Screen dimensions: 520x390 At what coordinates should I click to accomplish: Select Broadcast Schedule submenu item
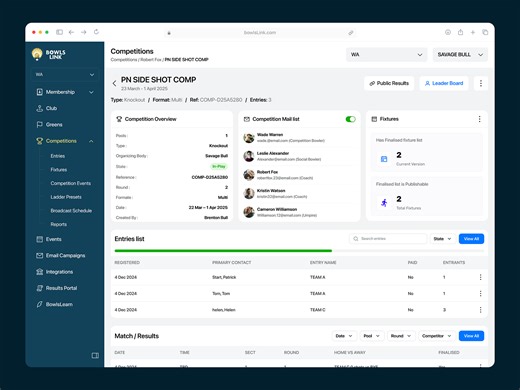tap(71, 211)
